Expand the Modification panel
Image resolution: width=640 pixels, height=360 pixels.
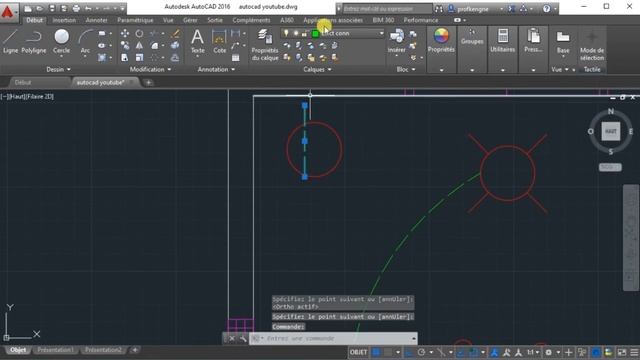pyautogui.click(x=150, y=69)
